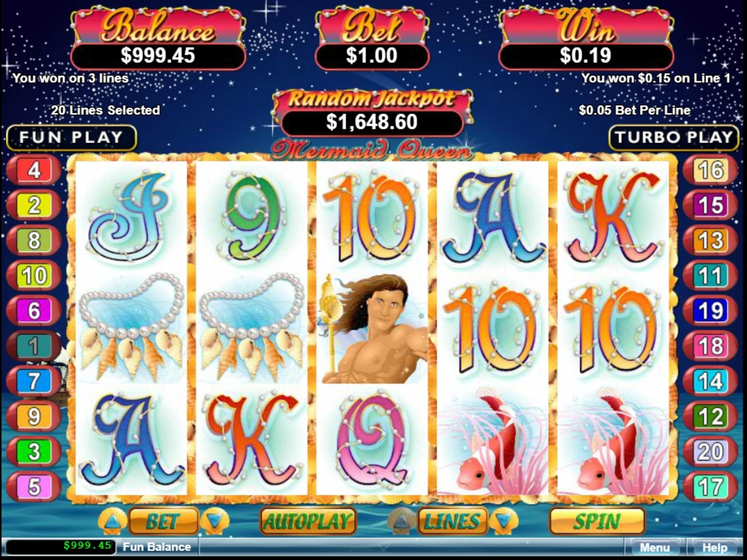Click the payline 4 indicator

[34, 170]
